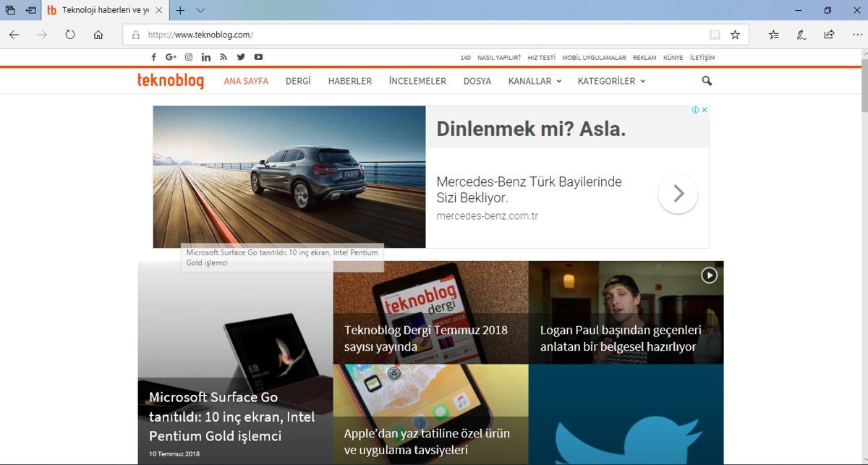Open Teknoblog's LinkedIn icon
The width and height of the screenshot is (868, 465).
click(206, 57)
